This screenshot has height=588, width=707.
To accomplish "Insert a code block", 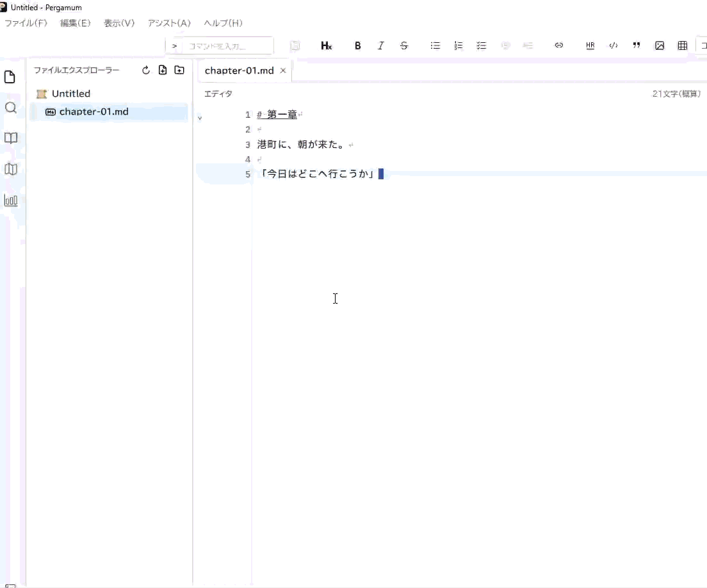I will tap(614, 45).
